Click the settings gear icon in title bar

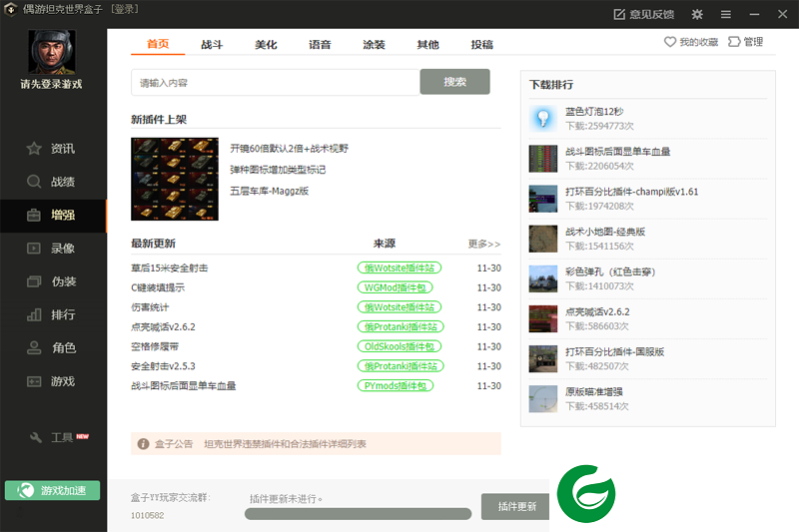click(x=697, y=14)
